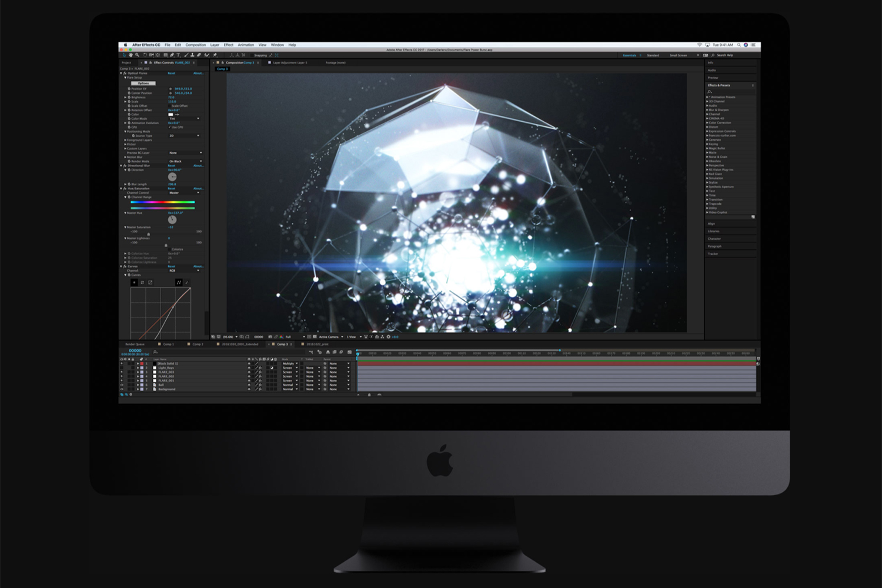
Task: Click Reset for Hue/Saturation
Action: click(x=171, y=189)
